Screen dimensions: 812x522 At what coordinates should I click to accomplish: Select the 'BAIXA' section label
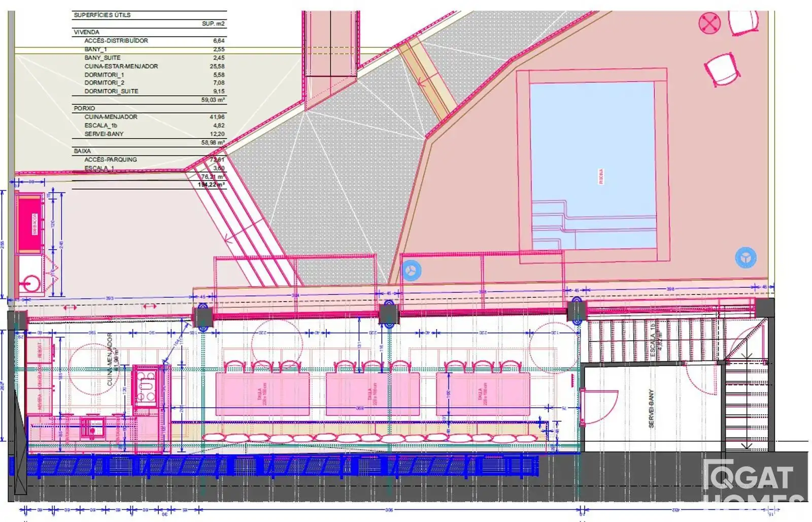point(82,151)
